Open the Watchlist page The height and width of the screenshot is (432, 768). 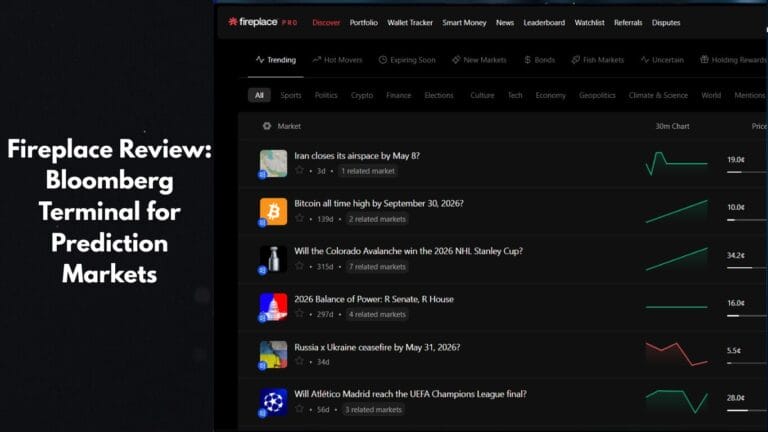click(589, 23)
